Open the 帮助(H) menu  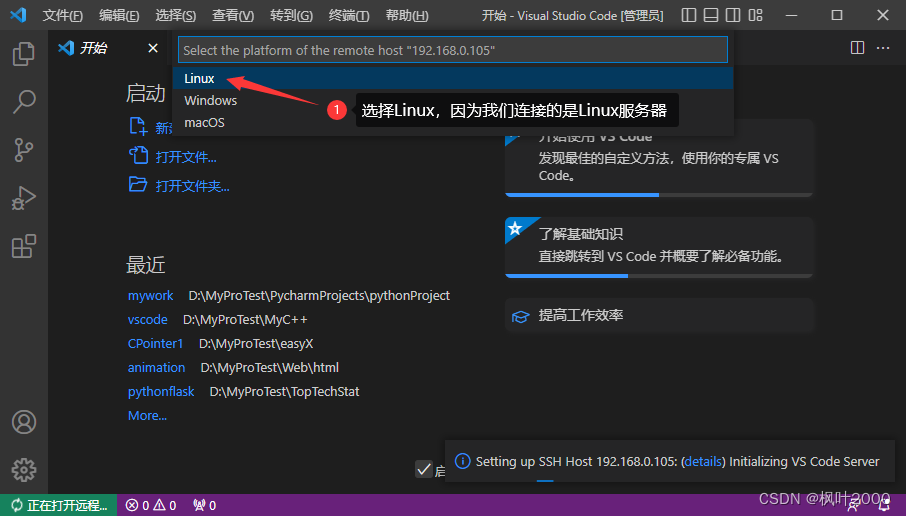pyautogui.click(x=407, y=16)
